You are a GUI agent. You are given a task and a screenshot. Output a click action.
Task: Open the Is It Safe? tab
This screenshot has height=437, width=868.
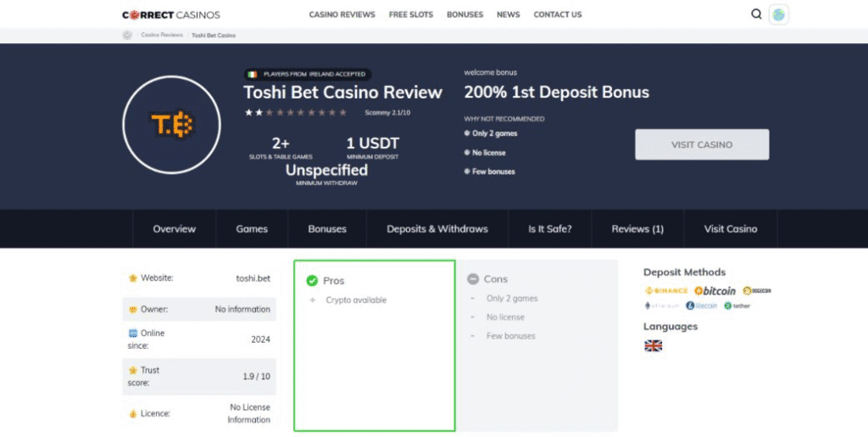pos(549,229)
